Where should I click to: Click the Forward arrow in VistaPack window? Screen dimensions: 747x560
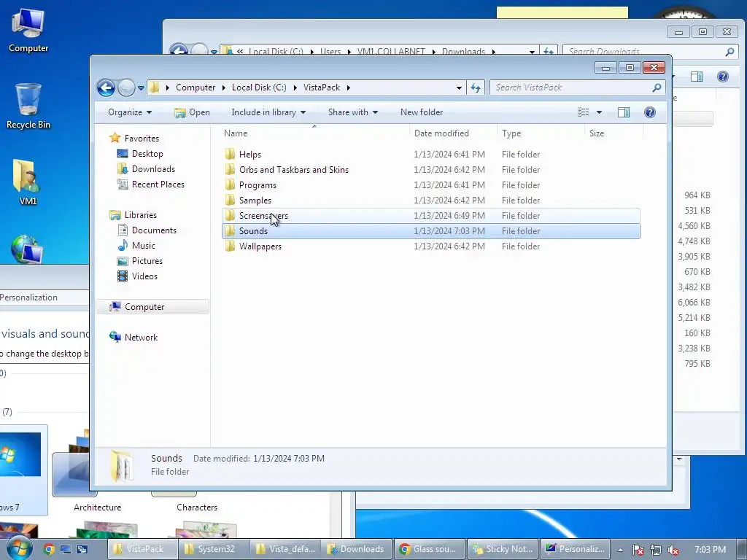point(126,87)
